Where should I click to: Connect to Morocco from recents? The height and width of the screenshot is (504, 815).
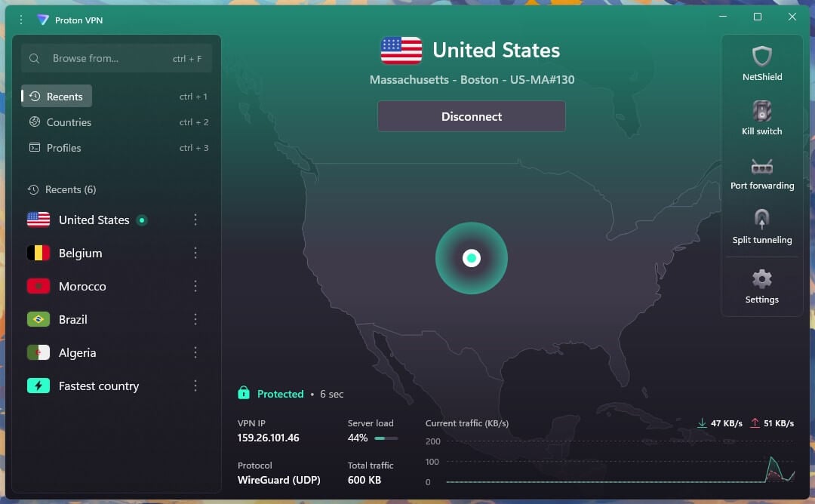82,286
